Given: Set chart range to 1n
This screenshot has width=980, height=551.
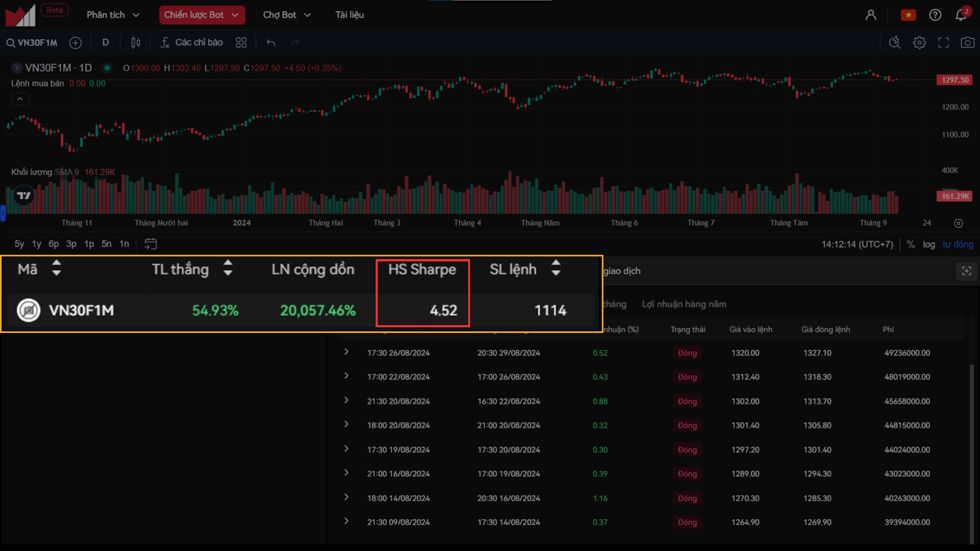Looking at the screenshot, I should [124, 244].
